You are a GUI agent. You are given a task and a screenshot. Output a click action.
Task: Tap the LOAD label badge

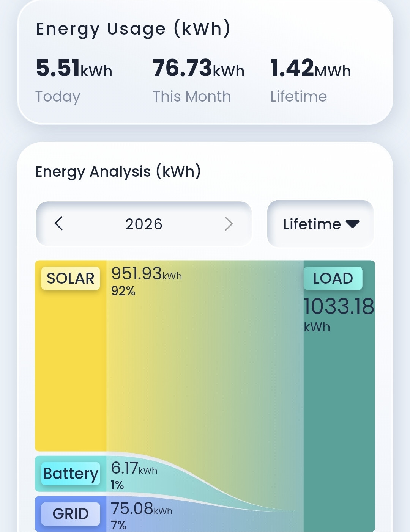point(333,278)
